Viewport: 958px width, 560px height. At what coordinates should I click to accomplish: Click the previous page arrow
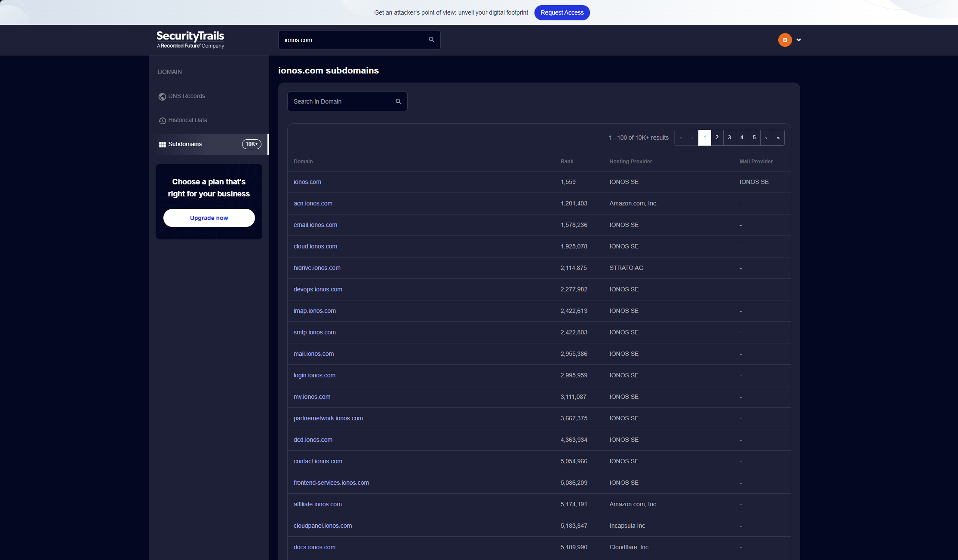(693, 138)
